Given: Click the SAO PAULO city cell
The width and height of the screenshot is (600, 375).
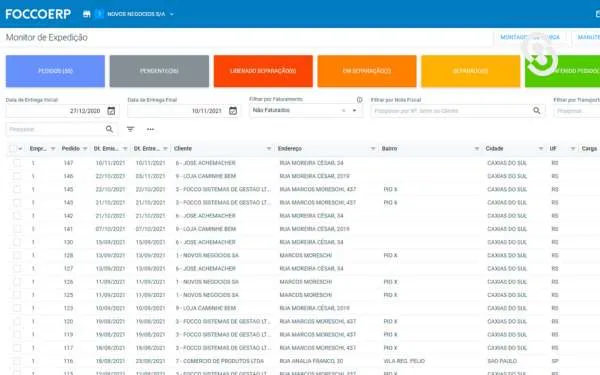Looking at the screenshot, I should point(502,361).
